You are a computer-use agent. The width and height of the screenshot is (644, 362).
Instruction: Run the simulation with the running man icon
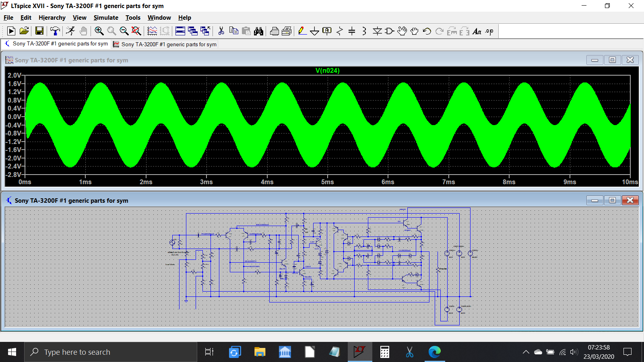[70, 31]
